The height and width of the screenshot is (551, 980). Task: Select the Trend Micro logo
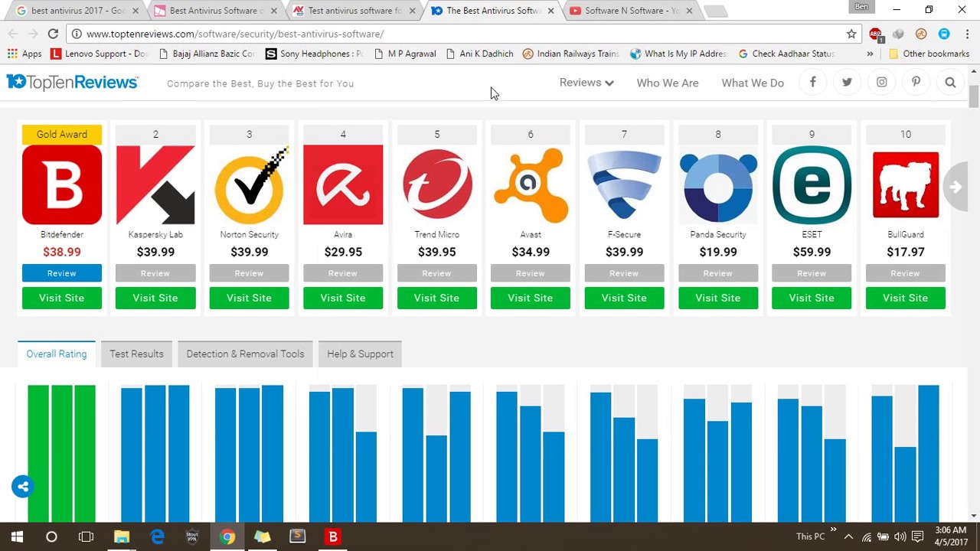pyautogui.click(x=437, y=184)
